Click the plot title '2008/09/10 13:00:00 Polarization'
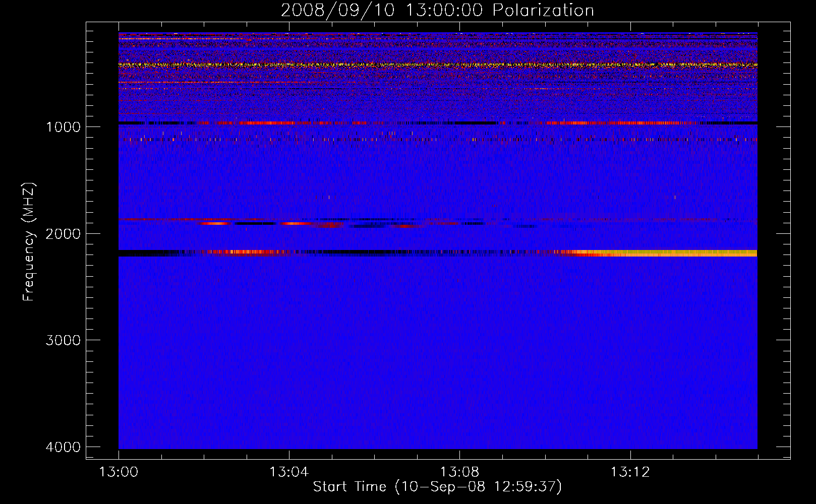Image resolution: width=816 pixels, height=504 pixels. coord(437,10)
